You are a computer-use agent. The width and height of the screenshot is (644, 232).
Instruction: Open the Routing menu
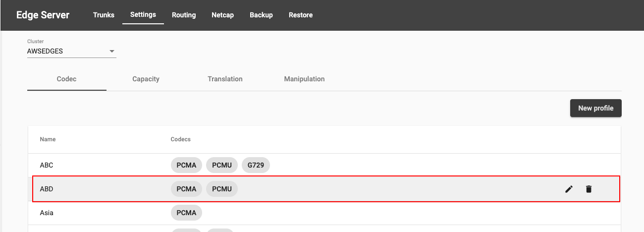click(x=184, y=15)
